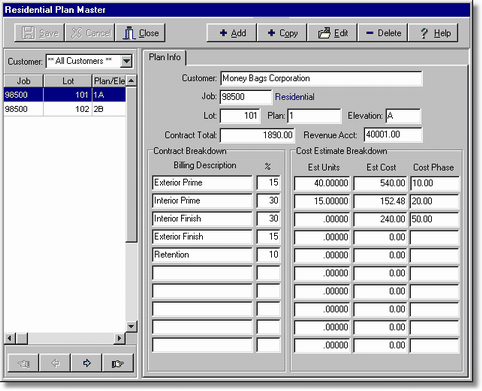The image size is (482, 391).
Task: Click the Retention billing description field
Action: coord(202,255)
